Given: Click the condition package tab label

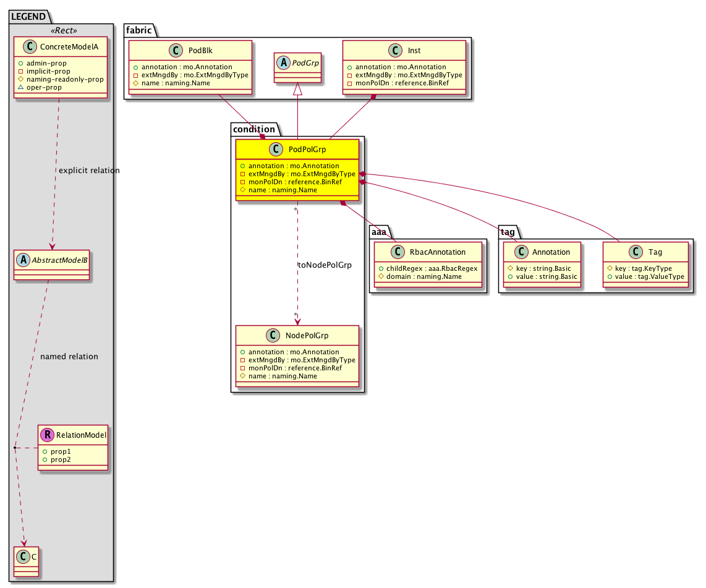Looking at the screenshot, I should click(x=255, y=129).
